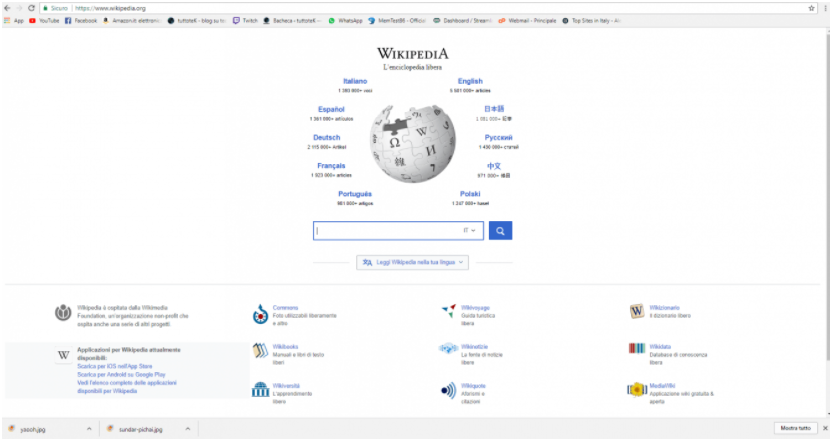Open the Facebook bookmark
The image size is (830, 442).
coord(81,21)
